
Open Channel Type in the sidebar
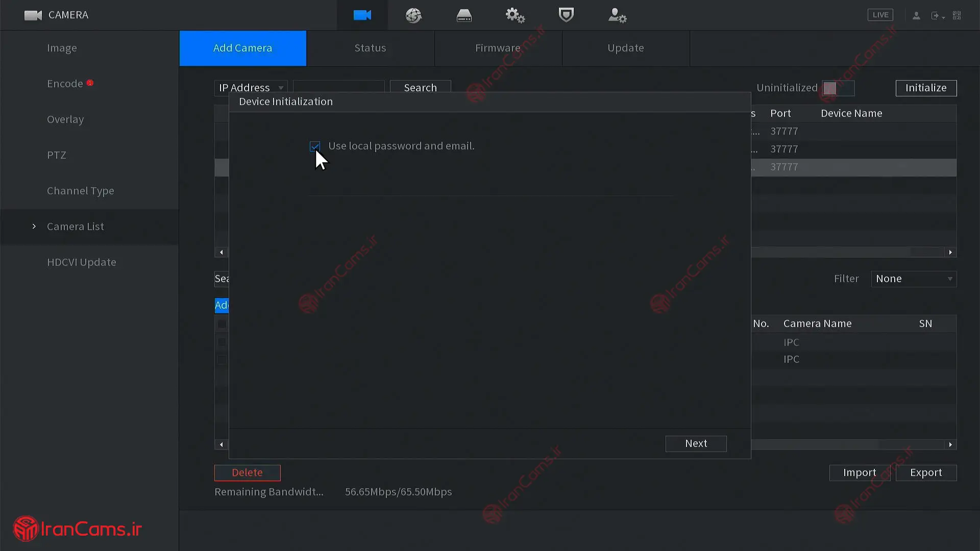pyautogui.click(x=81, y=191)
